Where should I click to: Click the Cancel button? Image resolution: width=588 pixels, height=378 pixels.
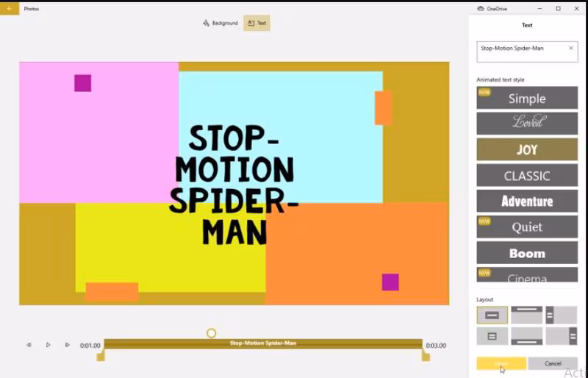tap(553, 363)
